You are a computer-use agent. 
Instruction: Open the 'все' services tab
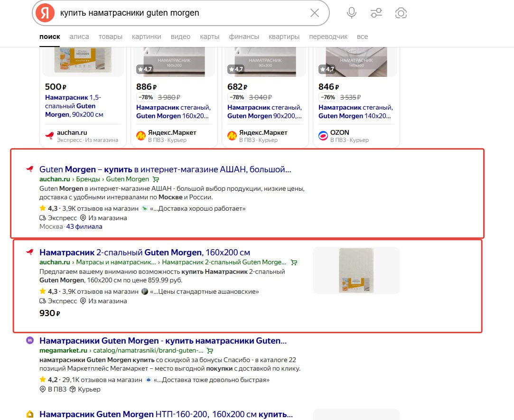click(362, 37)
